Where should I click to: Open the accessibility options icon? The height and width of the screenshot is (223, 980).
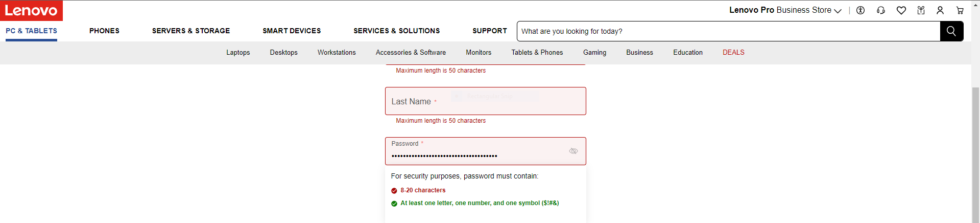861,10
